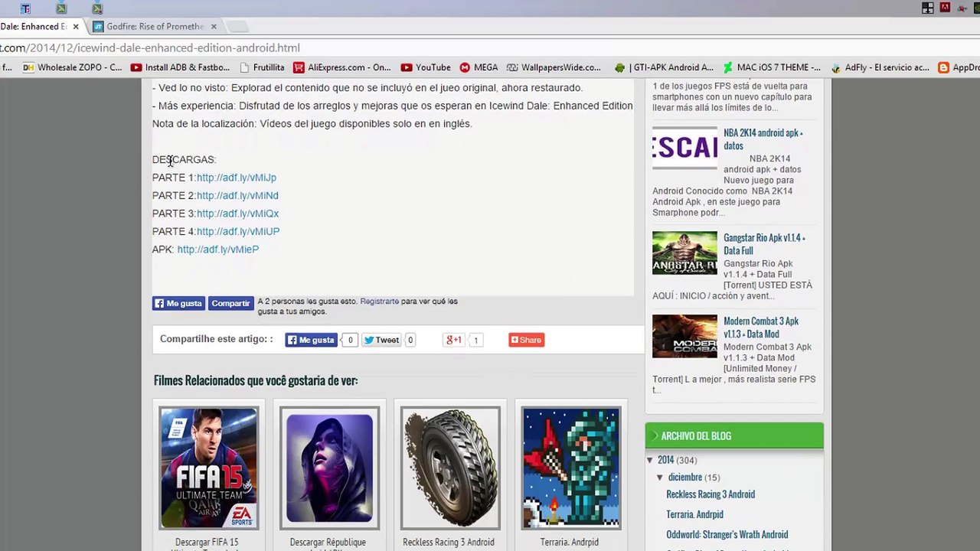The width and height of the screenshot is (980, 551).
Task: Open the Gangstar Rio sidebar thumbnail
Action: [684, 253]
